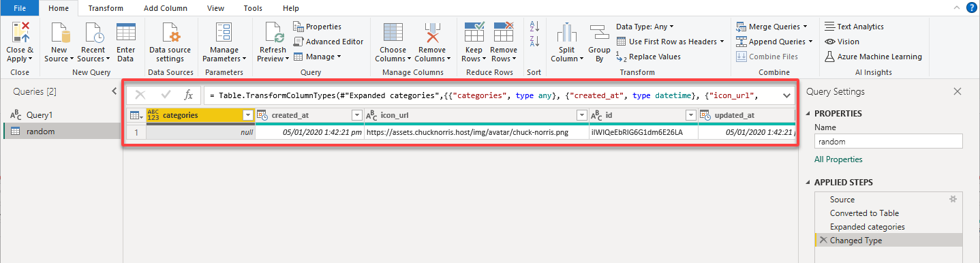Open query Properties
This screenshot has width=980, height=263.
pos(318,27)
